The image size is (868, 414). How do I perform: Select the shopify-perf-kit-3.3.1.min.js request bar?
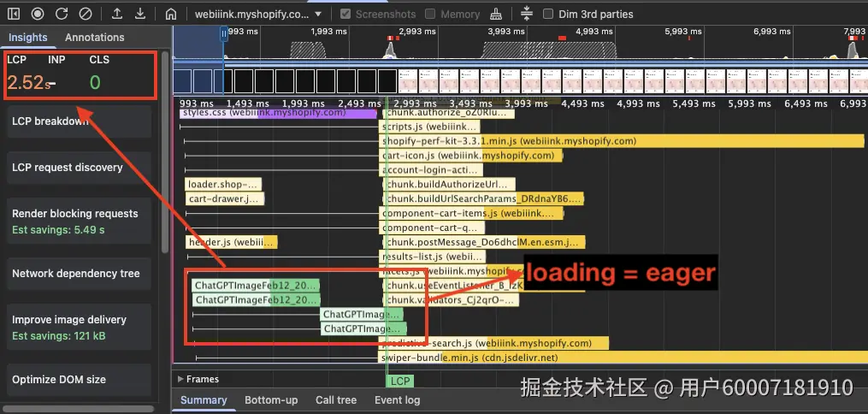[x=623, y=141]
